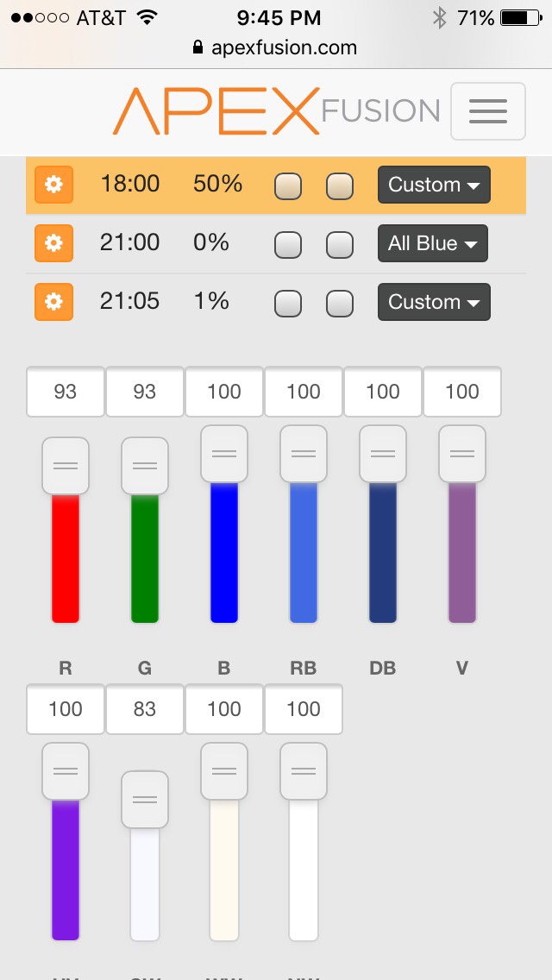Tap the lock icon beside apexfusion.com
The width and height of the screenshot is (552, 980).
(198, 47)
